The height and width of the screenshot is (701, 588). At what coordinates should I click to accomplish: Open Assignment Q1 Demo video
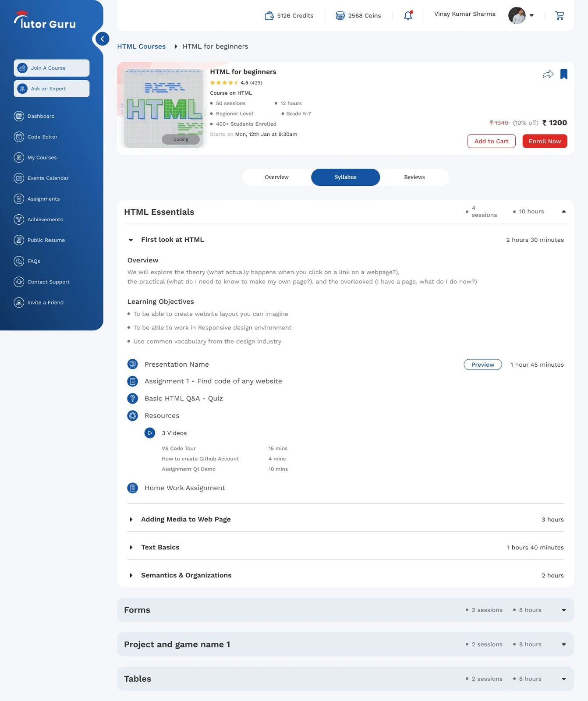(188, 469)
